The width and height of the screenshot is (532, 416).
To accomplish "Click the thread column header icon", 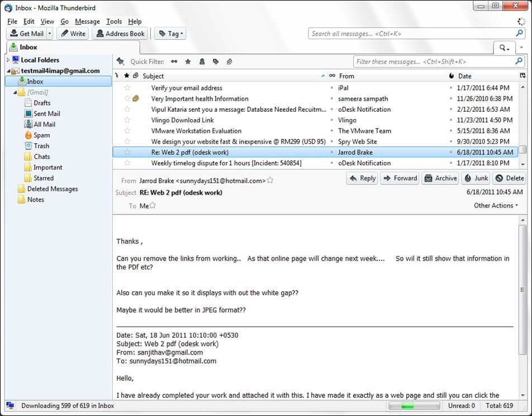I will click(x=117, y=75).
